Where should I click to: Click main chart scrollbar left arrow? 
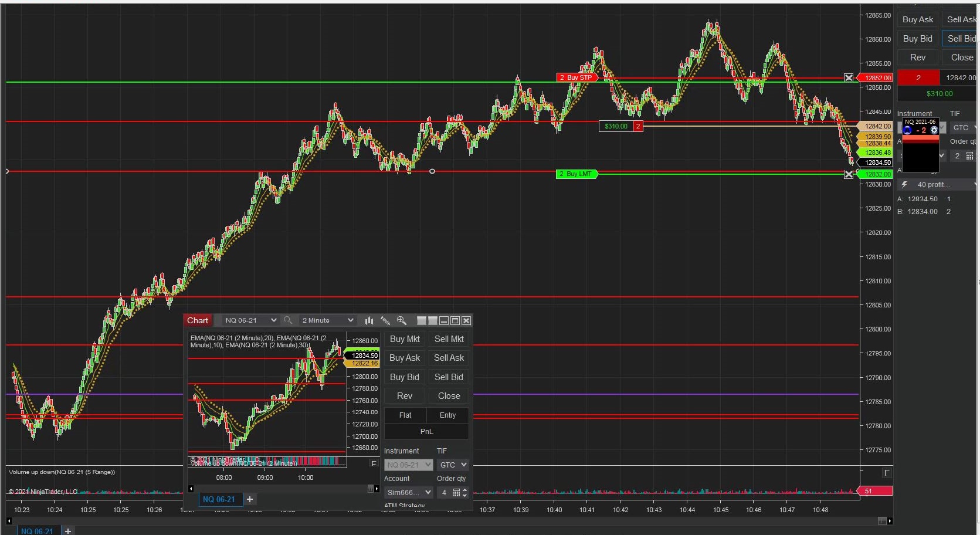pyautogui.click(x=9, y=521)
